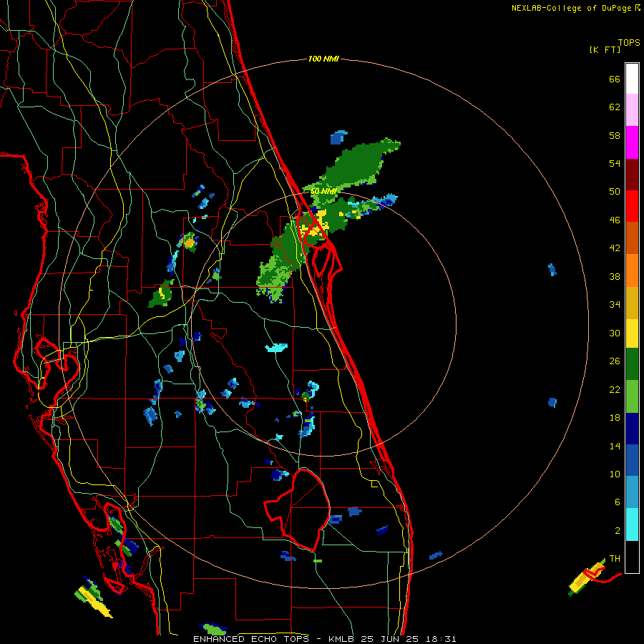Pick the navy blue legend band
The image size is (644, 644).
point(632,429)
